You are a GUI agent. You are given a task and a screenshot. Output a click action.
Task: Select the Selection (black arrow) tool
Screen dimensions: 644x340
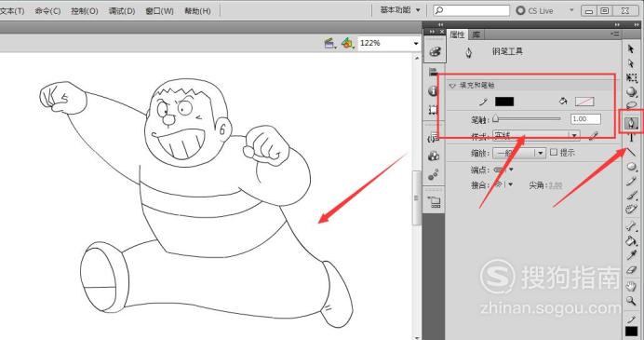[x=631, y=49]
